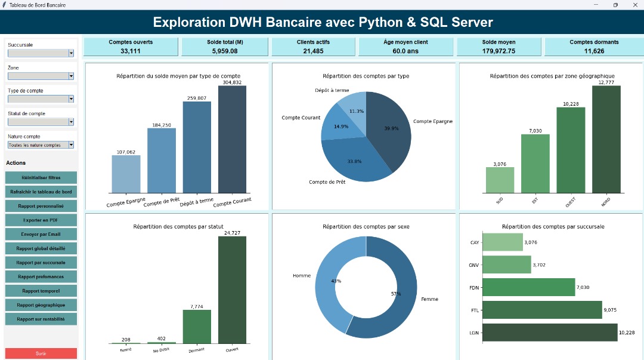Expand the Statut de compte dropdown arrow
The image size is (644, 360).
[x=71, y=122]
